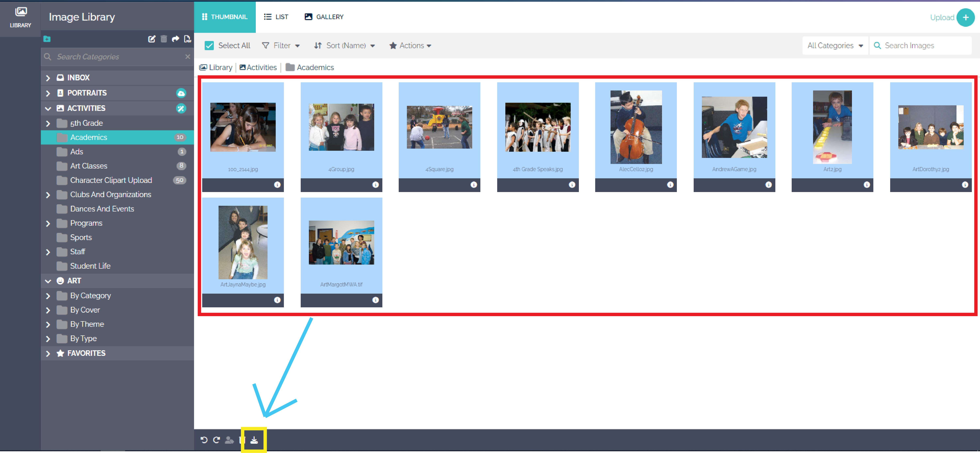This screenshot has width=980, height=453.
Task: Open info for 4Square.jpg
Action: (474, 185)
